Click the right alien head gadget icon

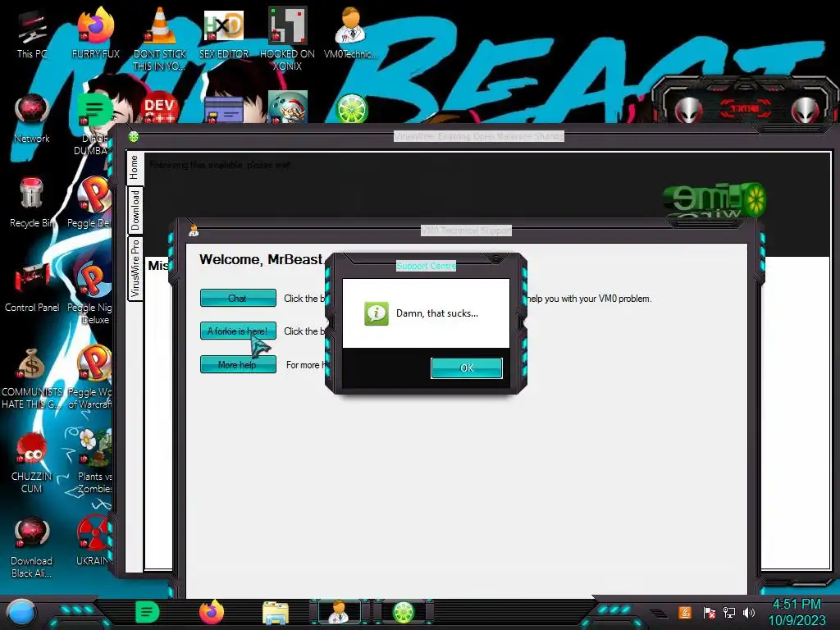[x=806, y=111]
